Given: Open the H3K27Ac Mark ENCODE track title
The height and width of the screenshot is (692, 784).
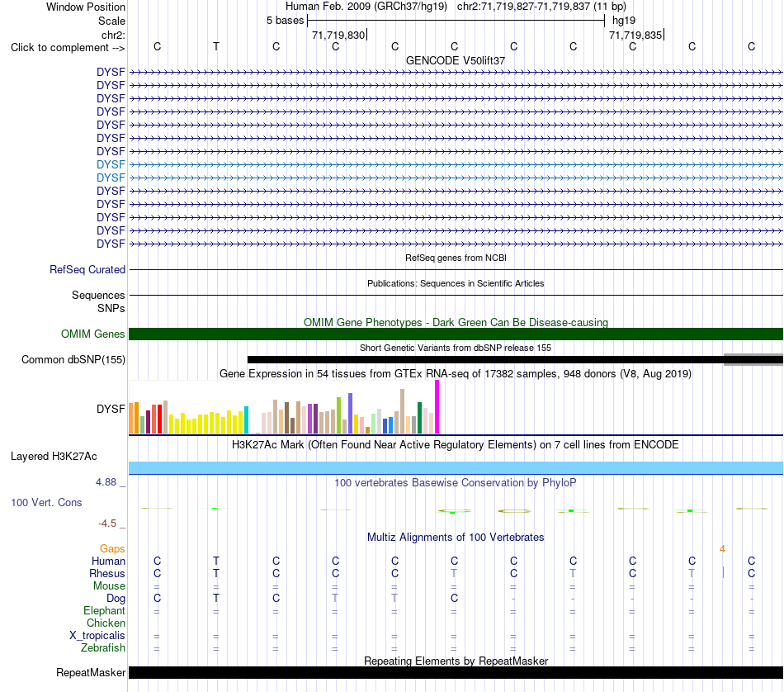Looking at the screenshot, I should tap(456, 445).
